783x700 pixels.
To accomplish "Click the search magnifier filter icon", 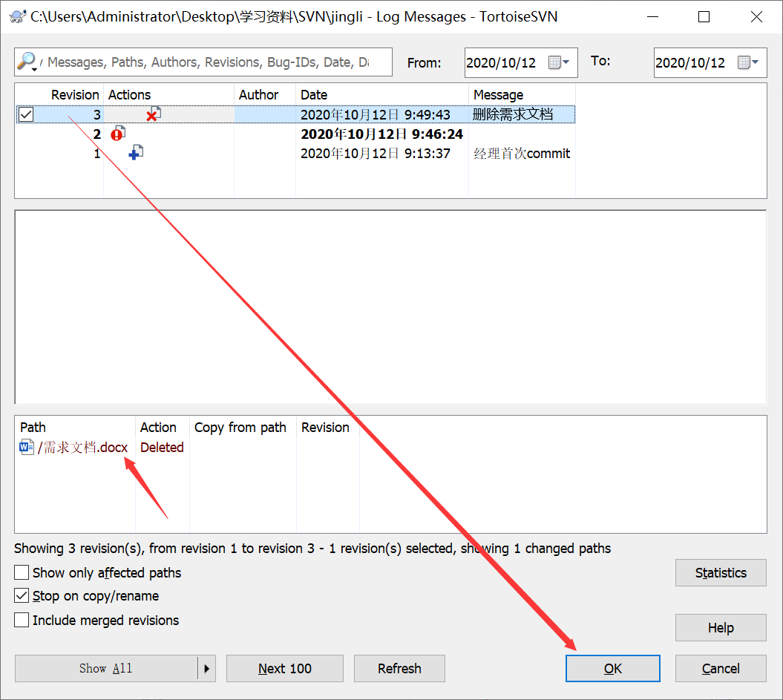I will tap(27, 62).
